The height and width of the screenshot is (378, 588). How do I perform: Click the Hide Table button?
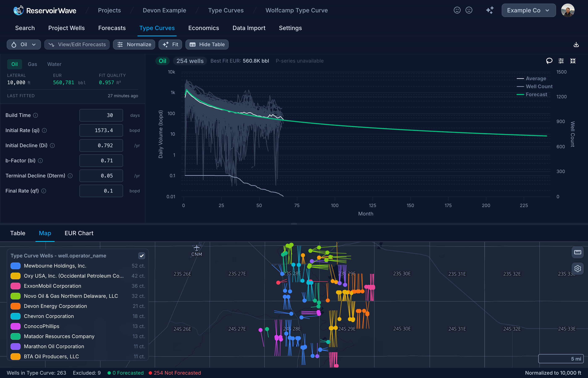point(207,45)
